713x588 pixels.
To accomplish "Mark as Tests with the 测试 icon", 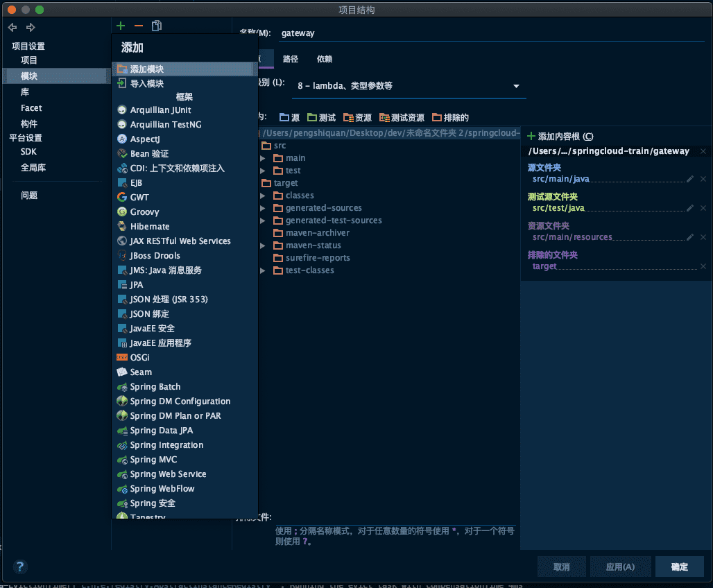I will pyautogui.click(x=322, y=118).
